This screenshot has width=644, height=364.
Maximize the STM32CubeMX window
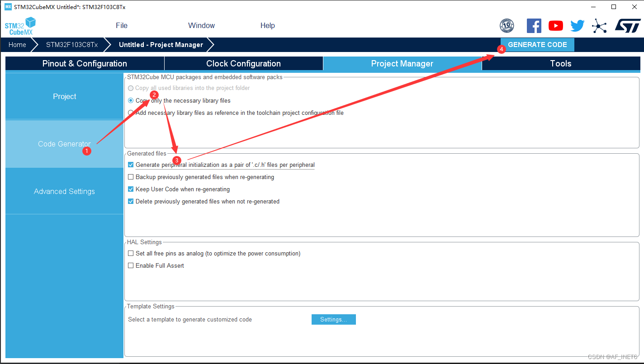[614, 7]
